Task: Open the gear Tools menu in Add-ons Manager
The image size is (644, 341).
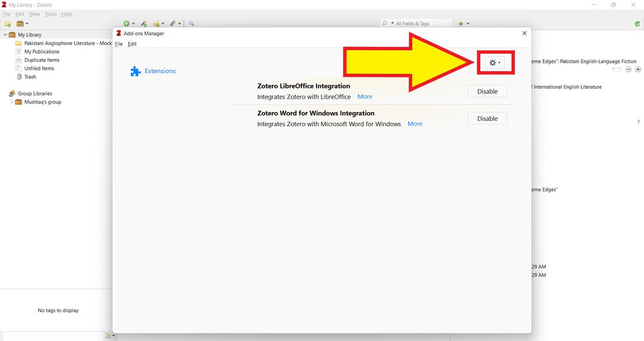Action: point(495,63)
